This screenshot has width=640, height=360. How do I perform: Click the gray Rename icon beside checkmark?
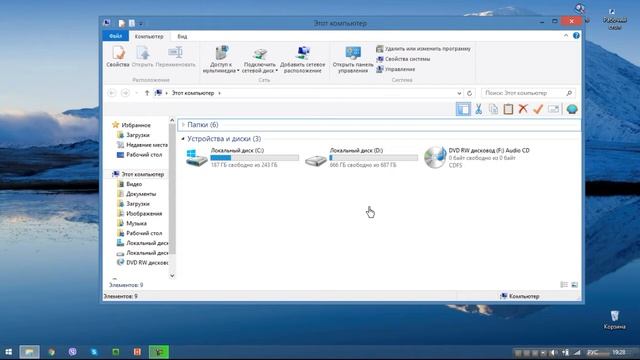point(553,109)
